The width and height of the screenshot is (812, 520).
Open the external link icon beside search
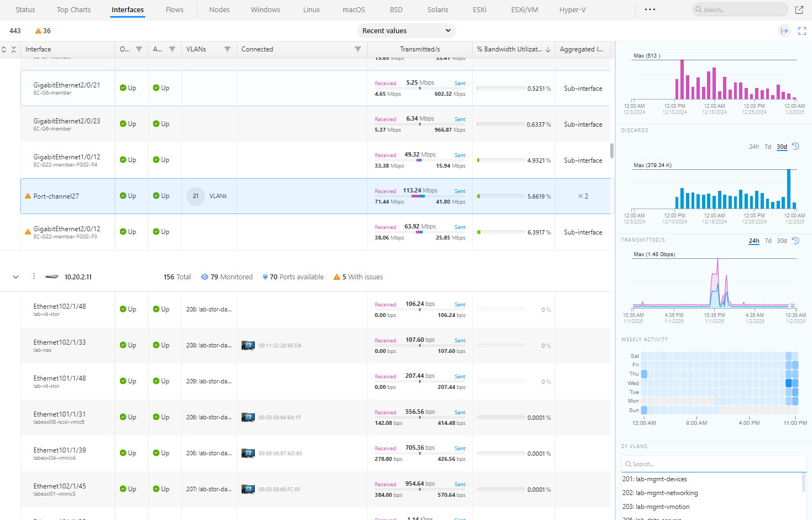coord(799,10)
